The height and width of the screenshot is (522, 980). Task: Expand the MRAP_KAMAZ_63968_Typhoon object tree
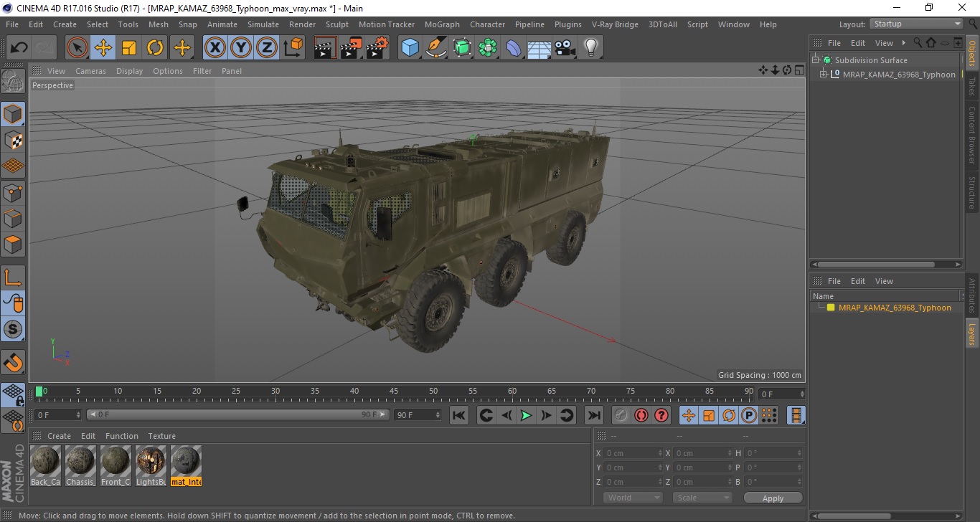coord(823,74)
